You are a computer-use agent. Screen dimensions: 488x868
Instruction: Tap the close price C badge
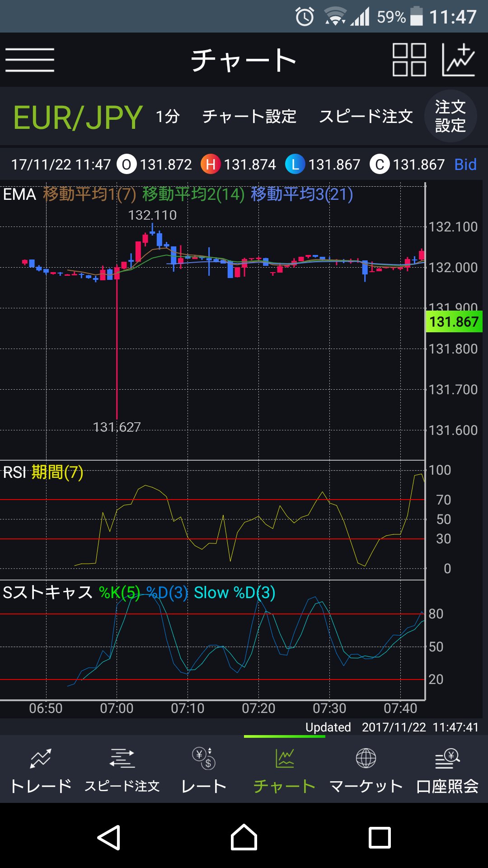[380, 165]
